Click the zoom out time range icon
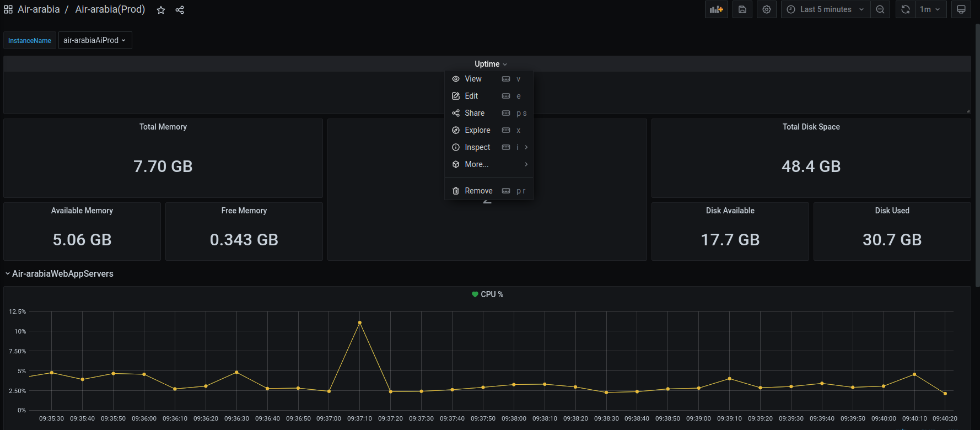This screenshot has height=430, width=980. point(880,9)
